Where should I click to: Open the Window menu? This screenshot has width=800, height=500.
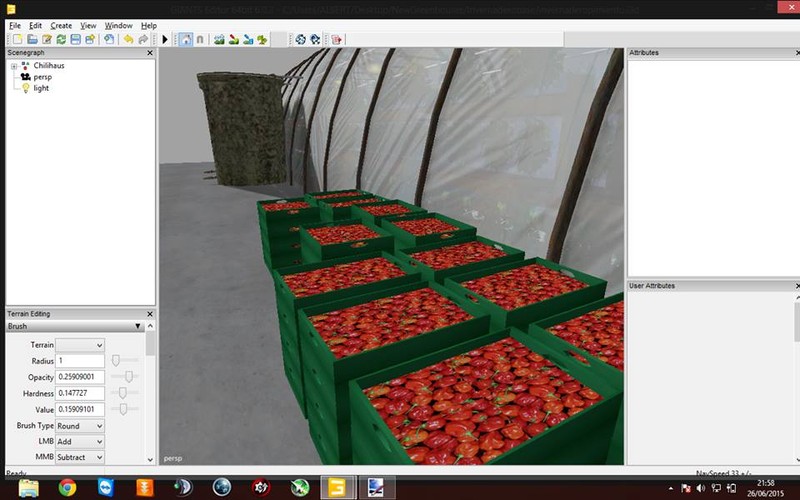tap(118, 25)
